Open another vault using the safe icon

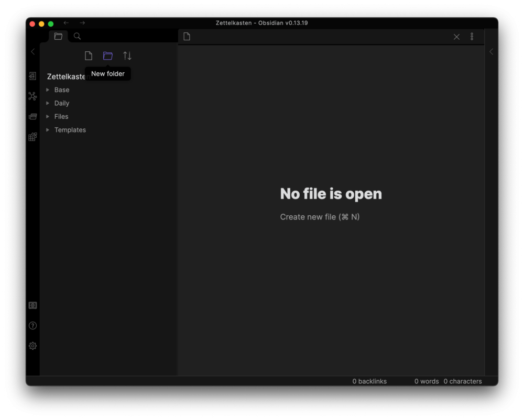(x=32, y=305)
